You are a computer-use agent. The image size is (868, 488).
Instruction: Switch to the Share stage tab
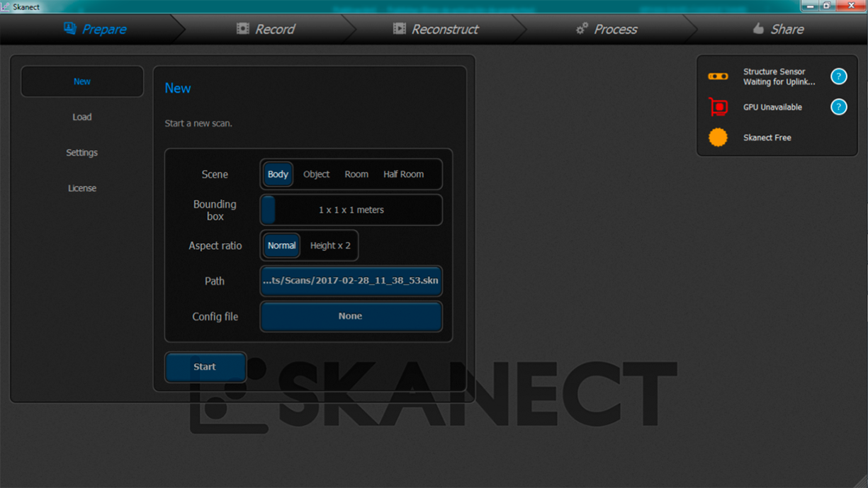[778, 29]
